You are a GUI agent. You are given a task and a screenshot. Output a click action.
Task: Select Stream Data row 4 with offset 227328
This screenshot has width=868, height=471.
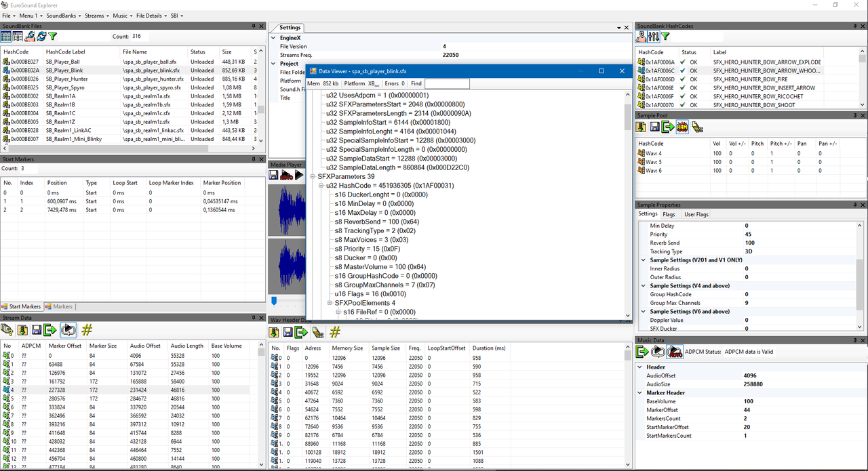[x=125, y=390]
